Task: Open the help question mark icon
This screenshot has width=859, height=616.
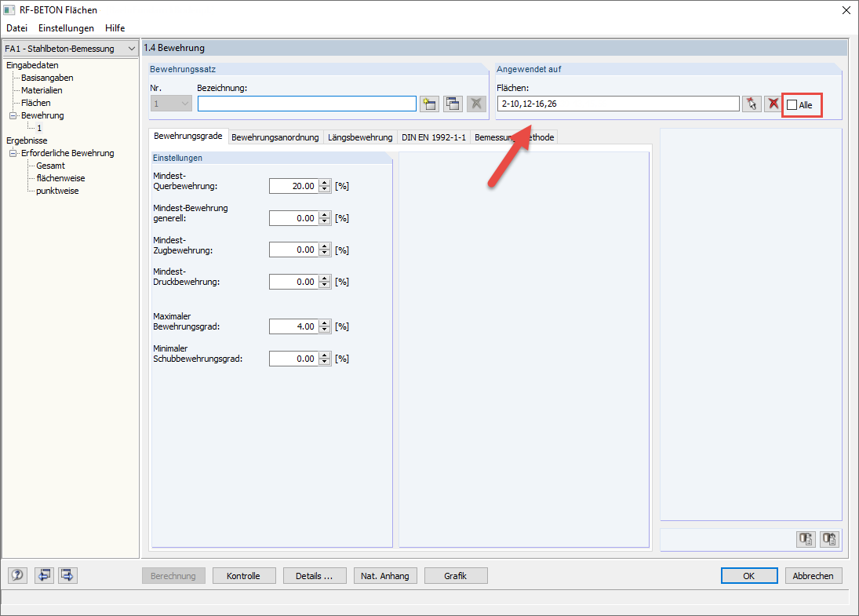Action: point(17,575)
